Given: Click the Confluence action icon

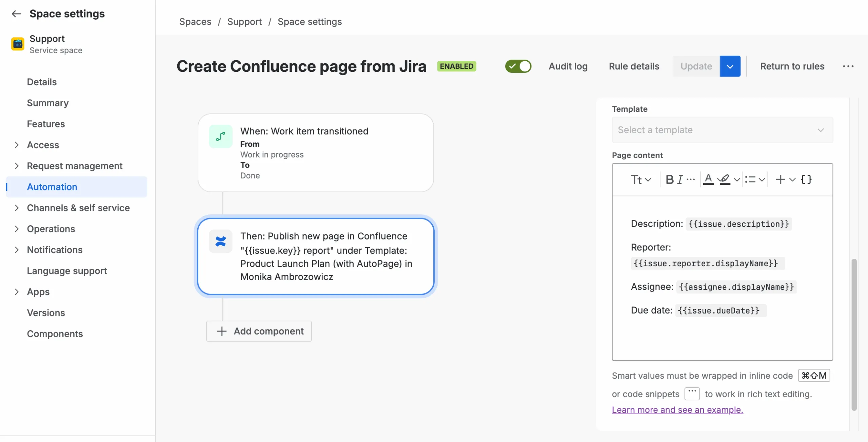Looking at the screenshot, I should coord(220,241).
